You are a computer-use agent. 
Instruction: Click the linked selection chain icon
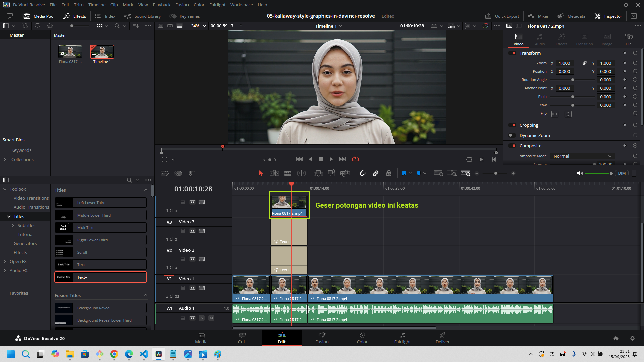click(376, 173)
